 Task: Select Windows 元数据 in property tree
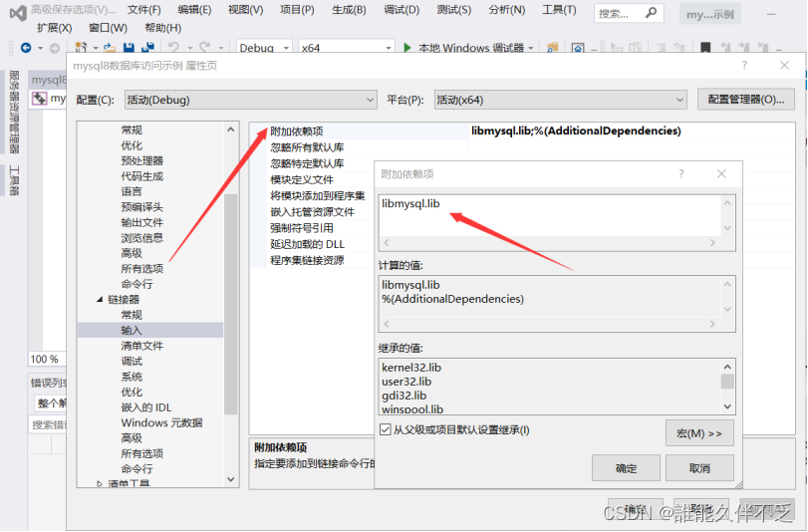[161, 422]
